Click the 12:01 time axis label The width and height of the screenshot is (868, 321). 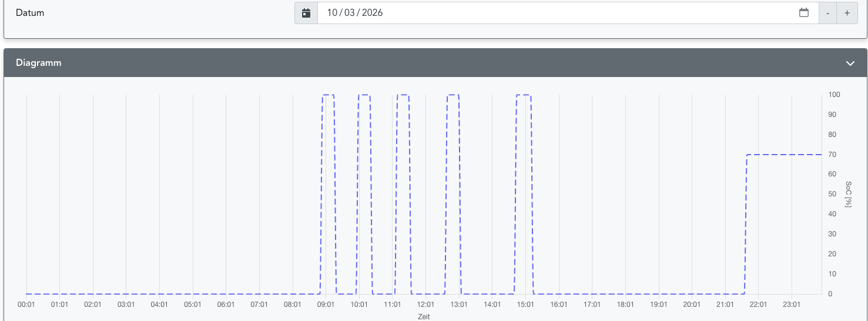click(x=425, y=305)
